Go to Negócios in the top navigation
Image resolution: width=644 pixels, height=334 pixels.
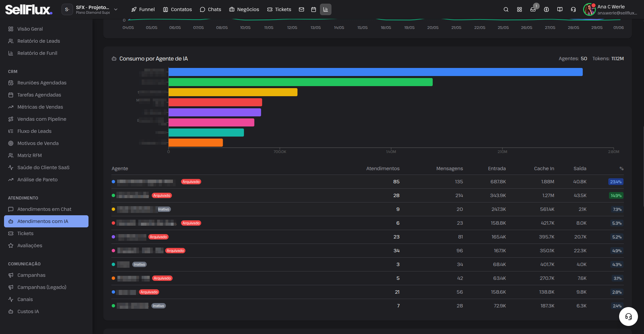tap(244, 9)
